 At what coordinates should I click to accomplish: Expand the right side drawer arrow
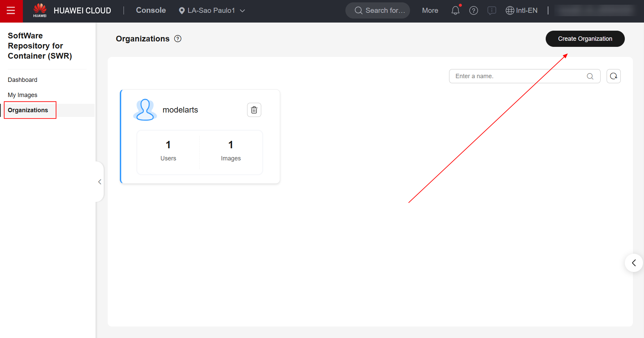point(634,263)
